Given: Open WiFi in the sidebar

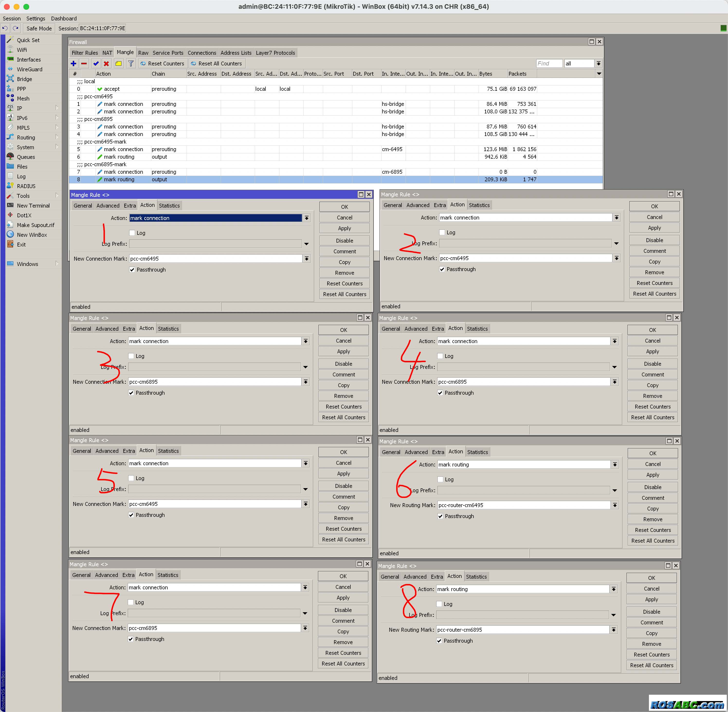Looking at the screenshot, I should pos(22,50).
